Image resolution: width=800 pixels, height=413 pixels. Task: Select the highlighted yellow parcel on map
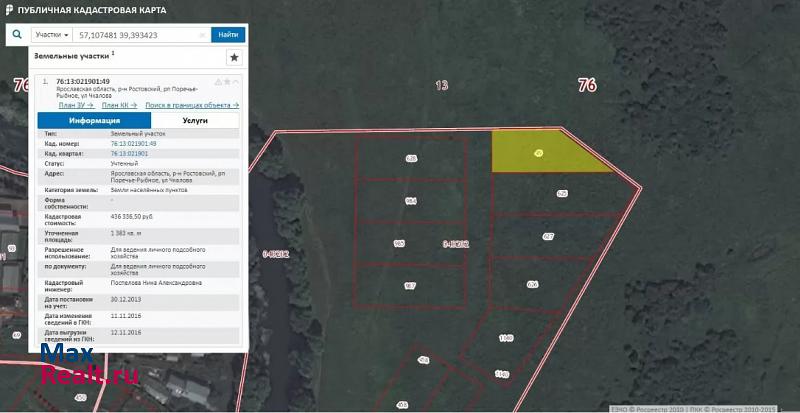pos(540,153)
